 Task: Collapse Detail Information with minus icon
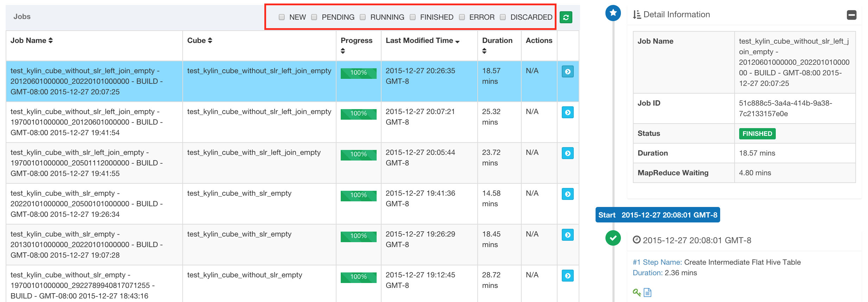(851, 15)
